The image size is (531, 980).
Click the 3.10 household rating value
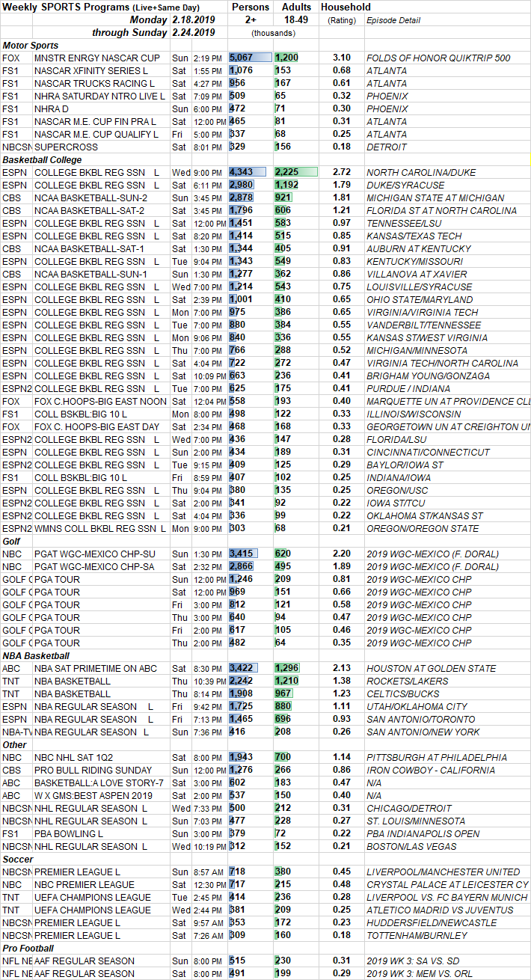point(341,58)
